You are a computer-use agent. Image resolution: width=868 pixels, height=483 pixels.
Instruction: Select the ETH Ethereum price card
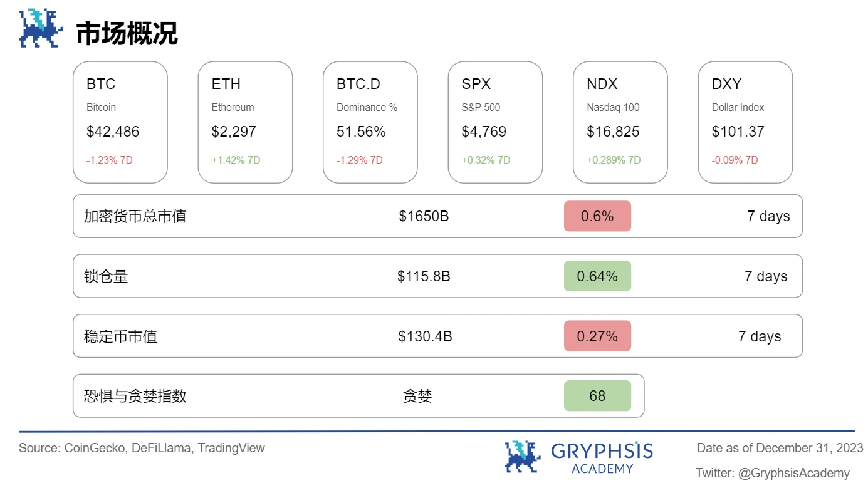245,122
